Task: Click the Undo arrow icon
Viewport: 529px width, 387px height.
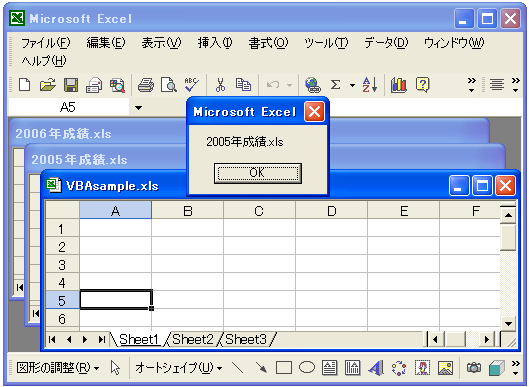Action: (273, 85)
